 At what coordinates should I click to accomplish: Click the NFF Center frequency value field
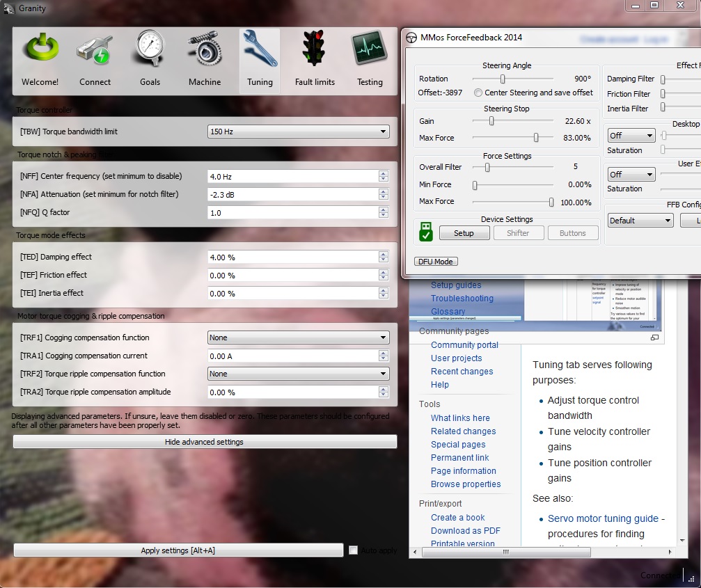[x=293, y=177]
